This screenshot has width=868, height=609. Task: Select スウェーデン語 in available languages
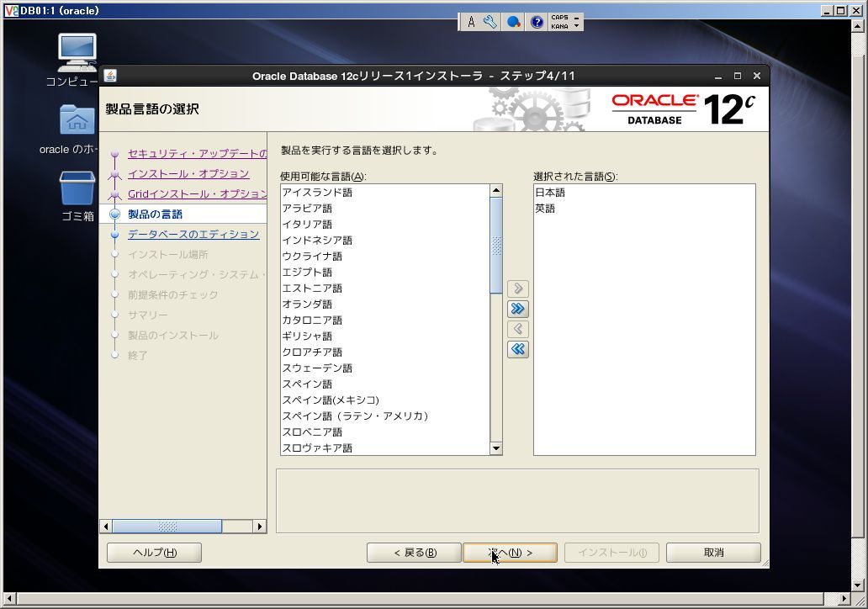385,368
